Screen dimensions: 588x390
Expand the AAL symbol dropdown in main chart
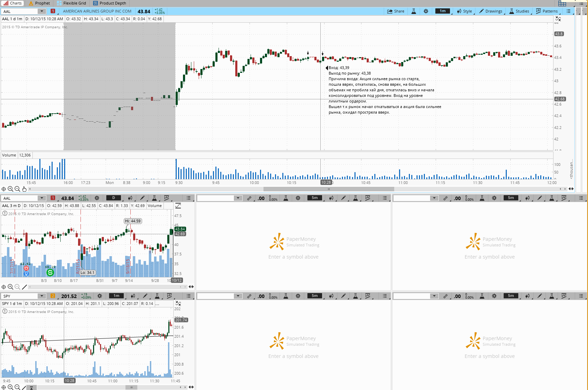[x=41, y=12]
